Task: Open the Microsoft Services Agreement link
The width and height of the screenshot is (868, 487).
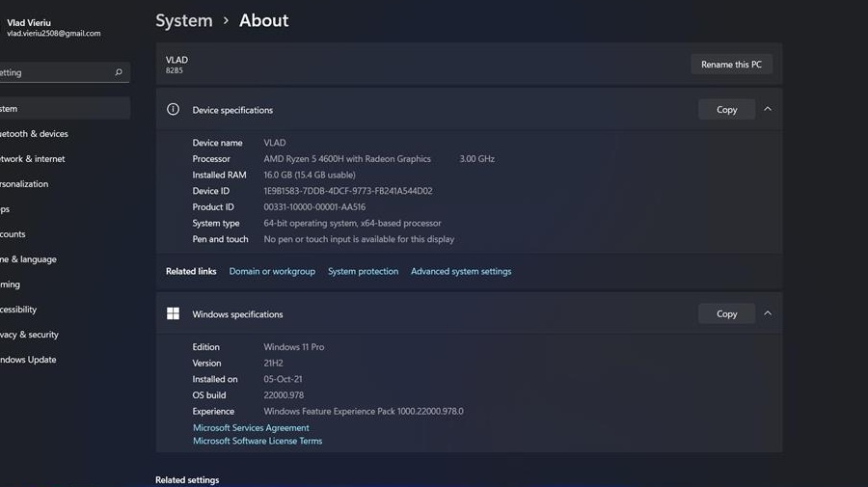Action: [x=251, y=428]
